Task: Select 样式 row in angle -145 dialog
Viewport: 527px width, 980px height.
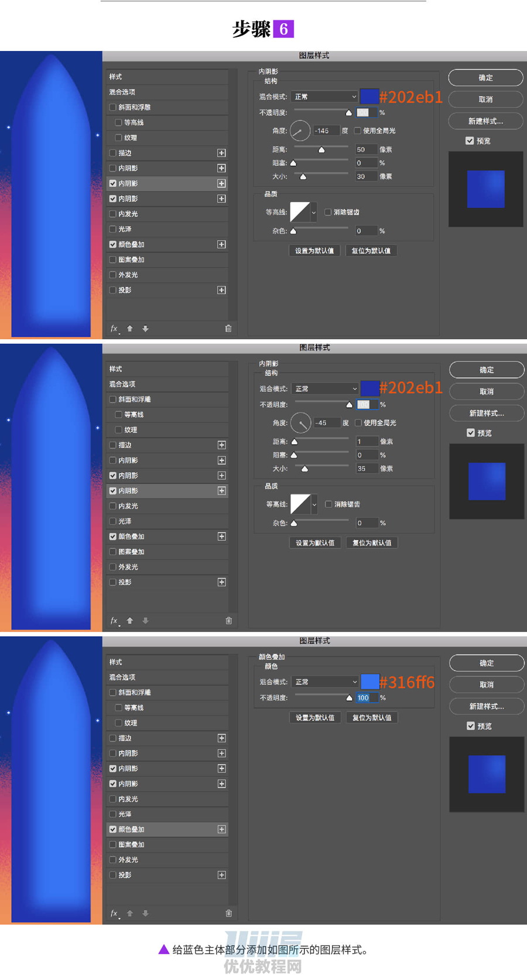Action: coord(167,77)
